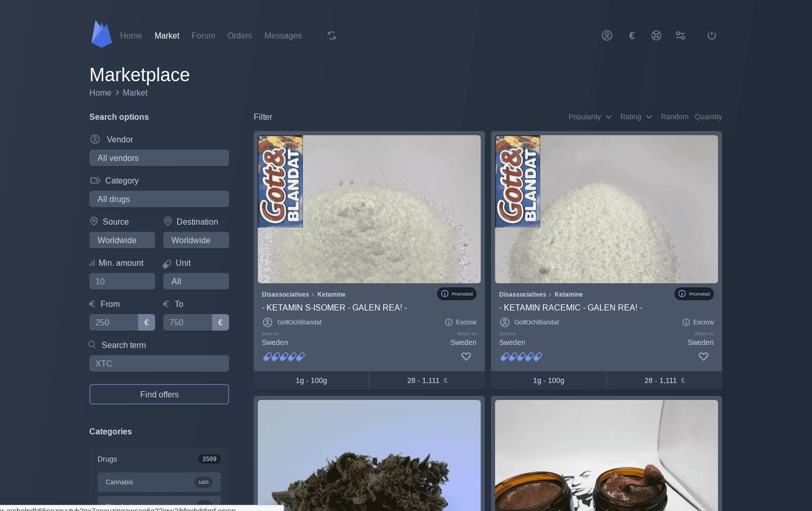The width and height of the screenshot is (812, 511).
Task: Open the Source Worldwide dropdown
Action: [122, 240]
